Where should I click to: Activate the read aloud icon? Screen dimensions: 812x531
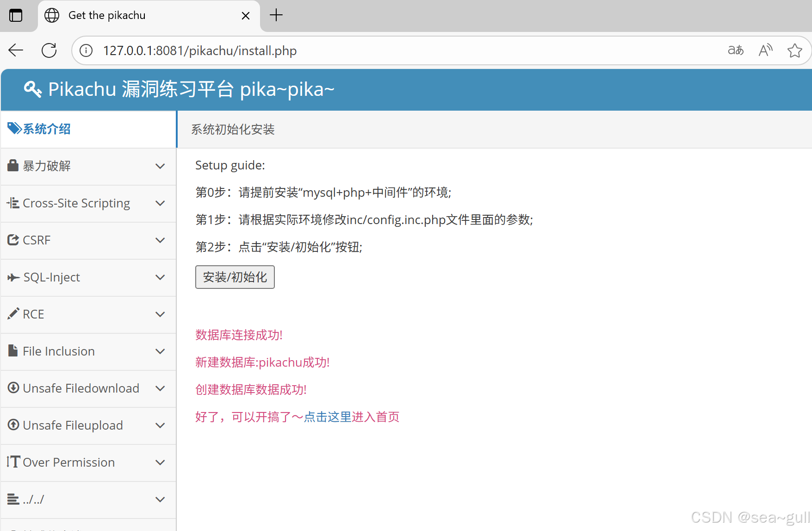766,50
